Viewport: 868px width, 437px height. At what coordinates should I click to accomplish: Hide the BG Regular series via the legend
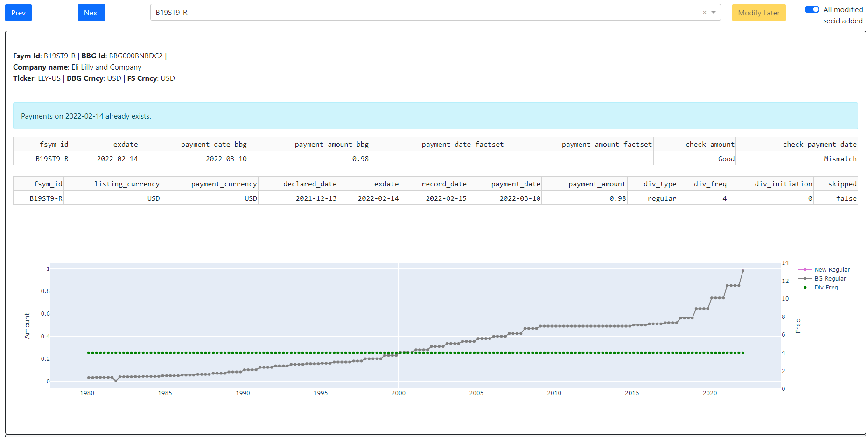point(830,278)
